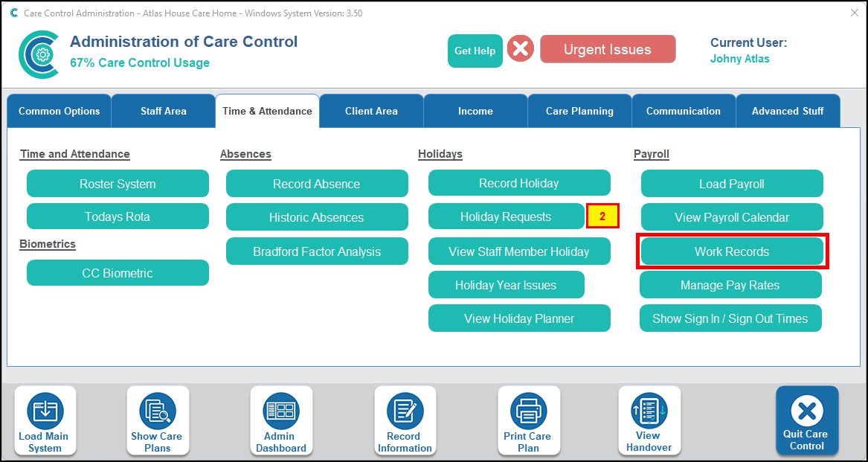The width and height of the screenshot is (868, 462).
Task: Open the Work Records button
Action: point(732,251)
